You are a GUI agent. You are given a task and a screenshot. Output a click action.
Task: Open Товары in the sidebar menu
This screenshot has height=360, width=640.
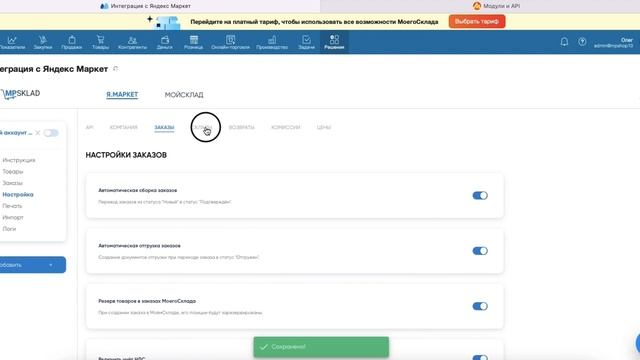coord(13,171)
